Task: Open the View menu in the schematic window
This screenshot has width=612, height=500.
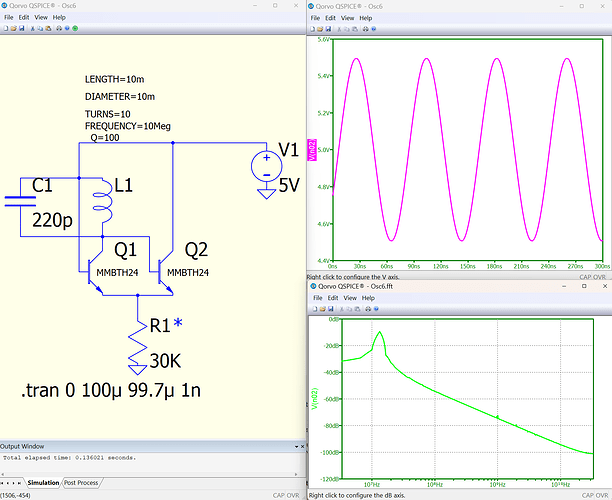Action: pos(40,18)
